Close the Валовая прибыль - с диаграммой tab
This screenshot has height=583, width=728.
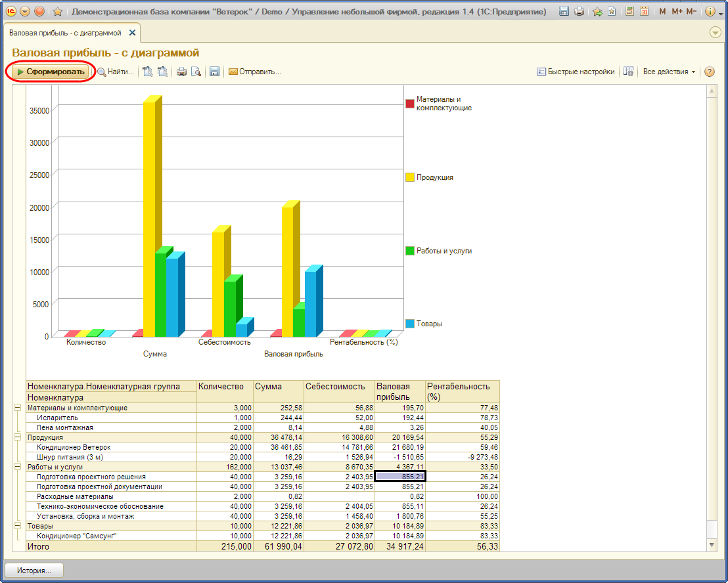coord(132,32)
